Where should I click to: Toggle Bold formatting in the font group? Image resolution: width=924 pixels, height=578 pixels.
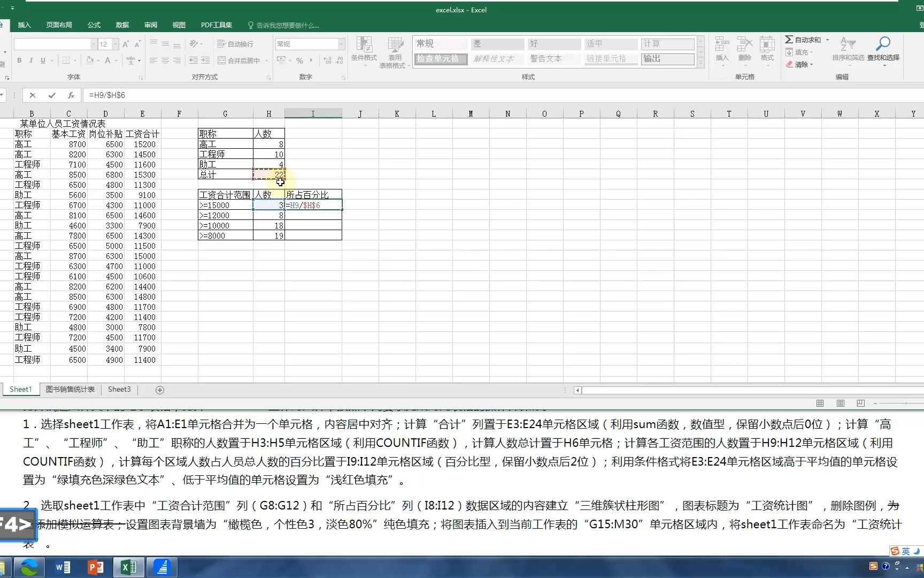click(19, 60)
